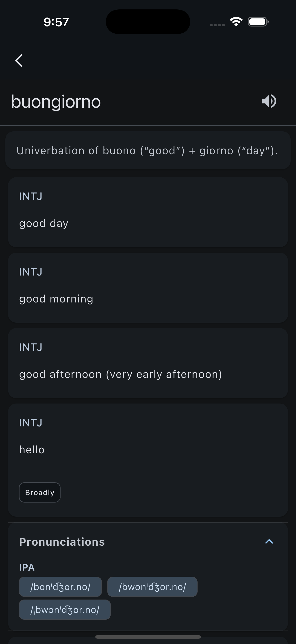Tap the Wi-Fi status icon
Image resolution: width=296 pixels, height=644 pixels.
click(x=236, y=22)
